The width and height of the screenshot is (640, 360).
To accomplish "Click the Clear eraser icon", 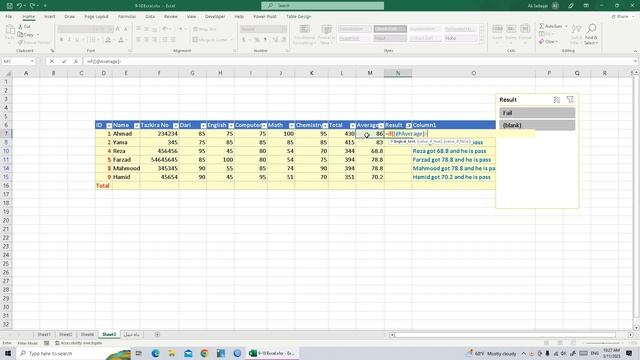I will (x=542, y=41).
